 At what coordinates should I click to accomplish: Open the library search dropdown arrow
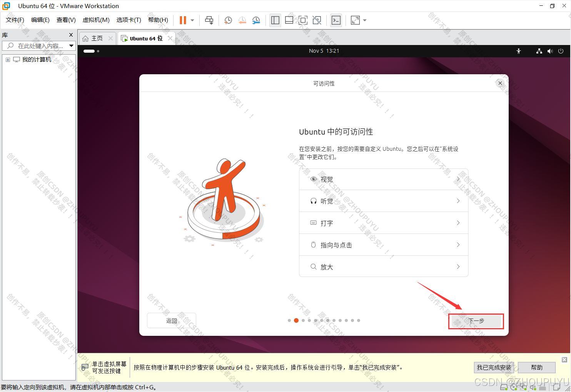72,46
